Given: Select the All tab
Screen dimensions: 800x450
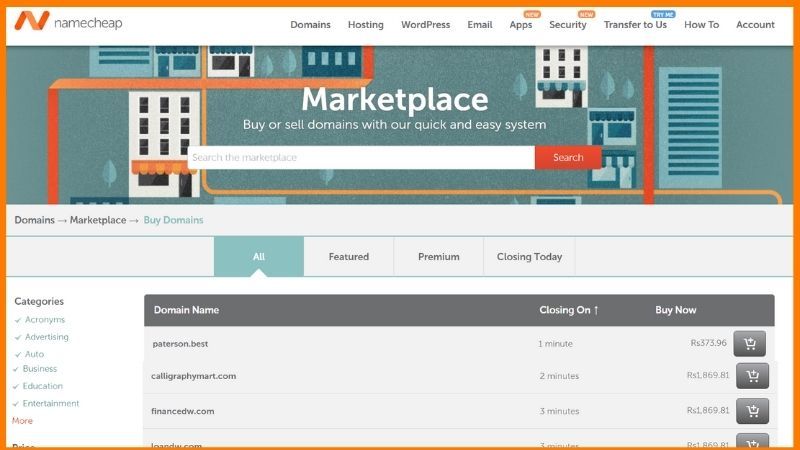Looking at the screenshot, I should (x=259, y=257).
